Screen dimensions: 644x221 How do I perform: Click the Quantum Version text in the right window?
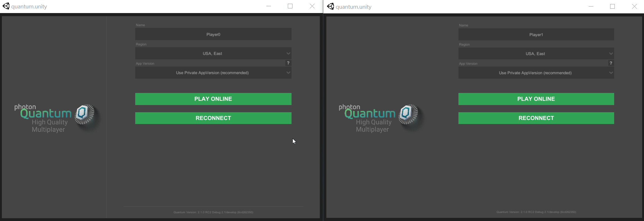click(536, 212)
